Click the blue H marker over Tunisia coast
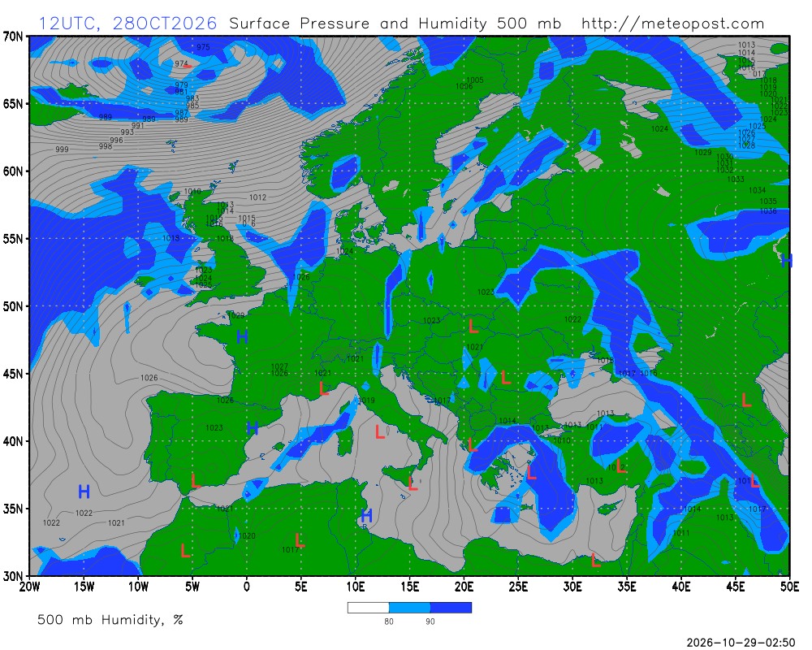 click(367, 516)
